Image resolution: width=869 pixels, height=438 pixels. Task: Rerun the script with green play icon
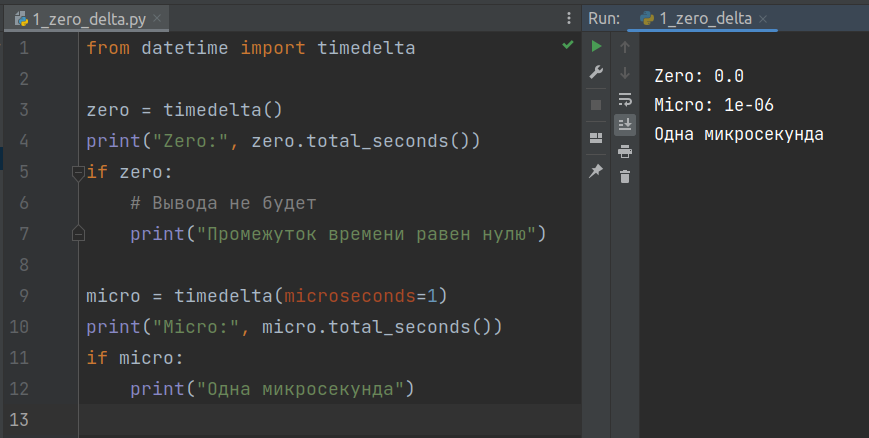(596, 46)
